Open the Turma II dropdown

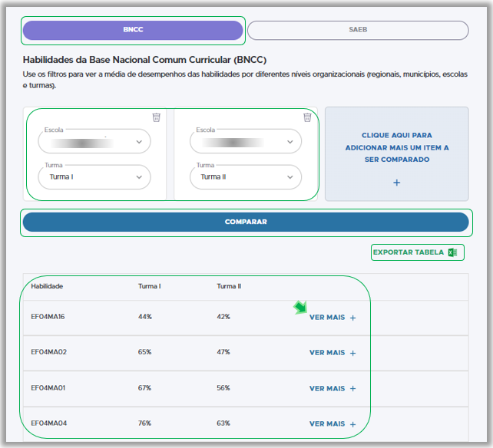(x=246, y=177)
